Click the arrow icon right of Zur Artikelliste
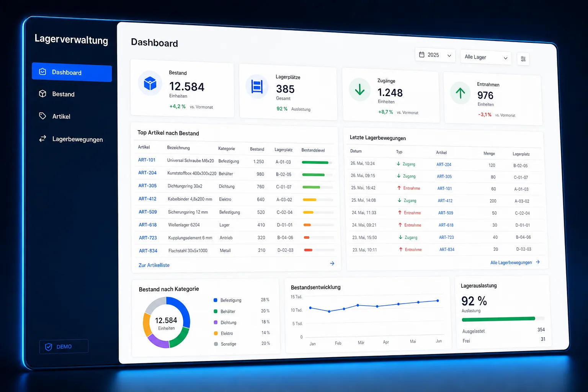 [332, 263]
